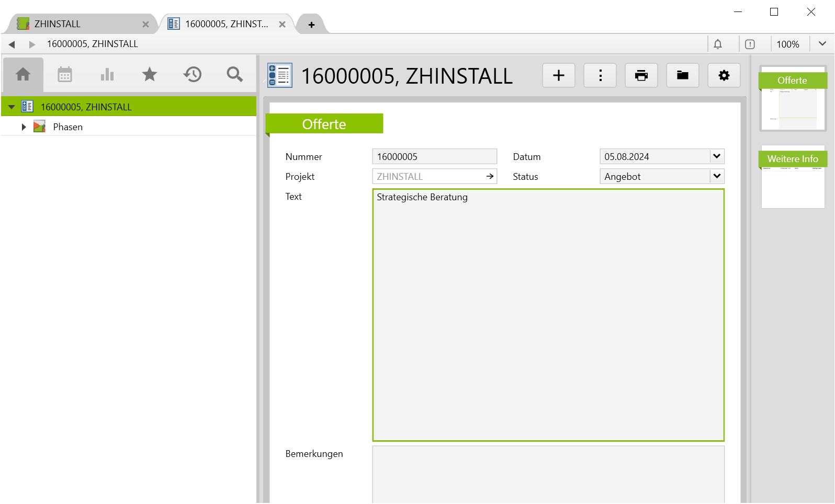Click the search magnifier icon

(234, 75)
